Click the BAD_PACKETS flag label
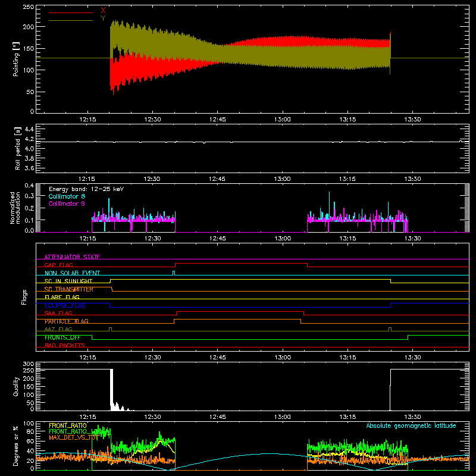The width and height of the screenshot is (476, 476). [65, 345]
